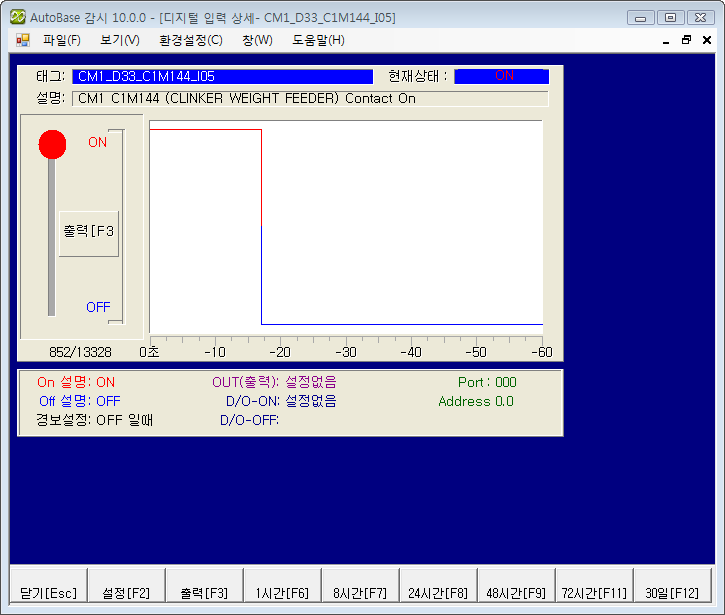
Task: Click the 출력[F3 button beside the lever
Action: point(89,234)
